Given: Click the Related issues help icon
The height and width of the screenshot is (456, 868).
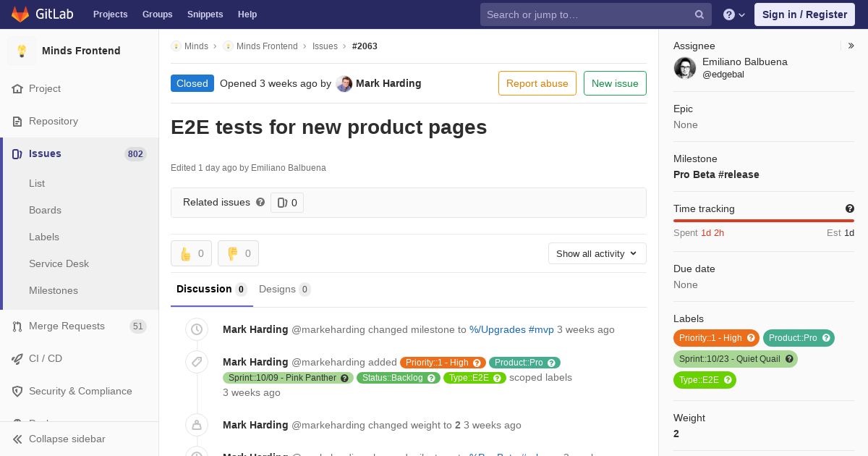Looking at the screenshot, I should pyautogui.click(x=260, y=202).
